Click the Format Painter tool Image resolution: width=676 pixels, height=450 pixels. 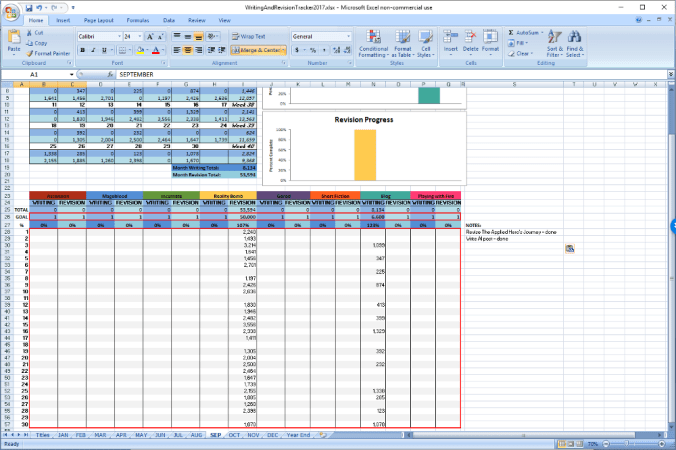point(50,53)
